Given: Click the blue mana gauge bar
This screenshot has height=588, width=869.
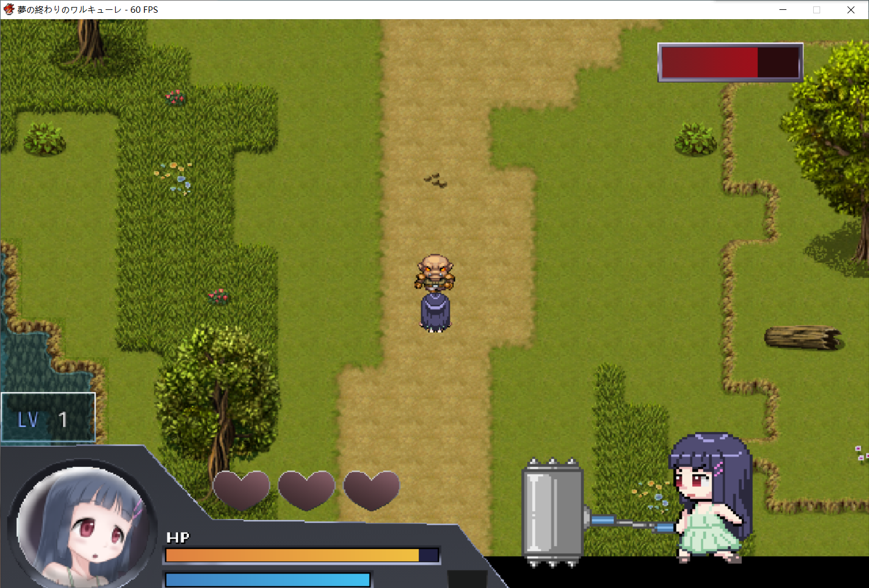Looking at the screenshot, I should (x=268, y=580).
